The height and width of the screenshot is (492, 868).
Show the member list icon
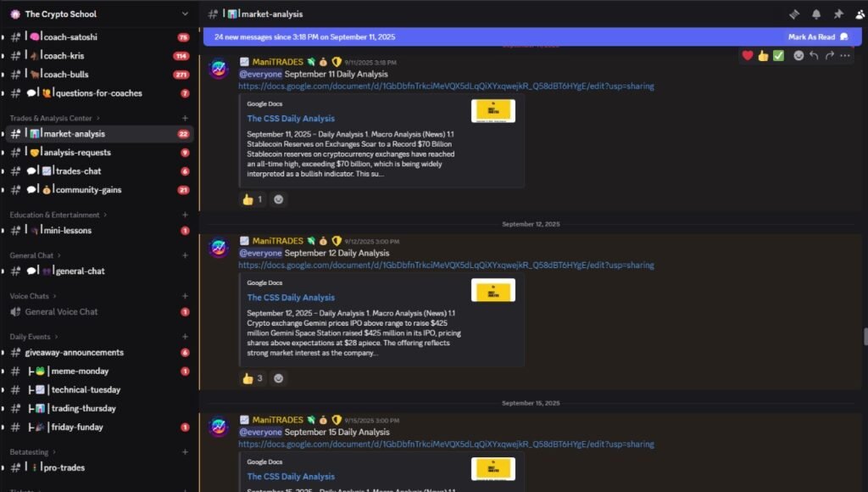point(860,14)
